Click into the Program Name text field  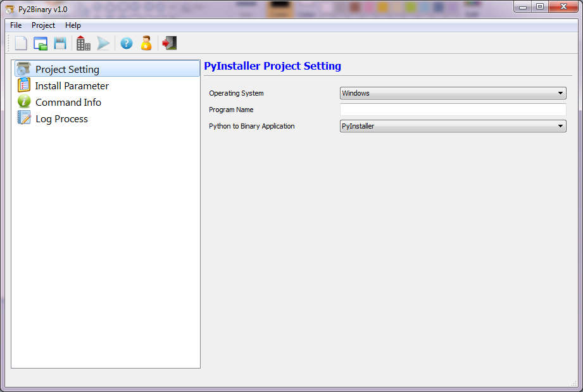tap(453, 110)
